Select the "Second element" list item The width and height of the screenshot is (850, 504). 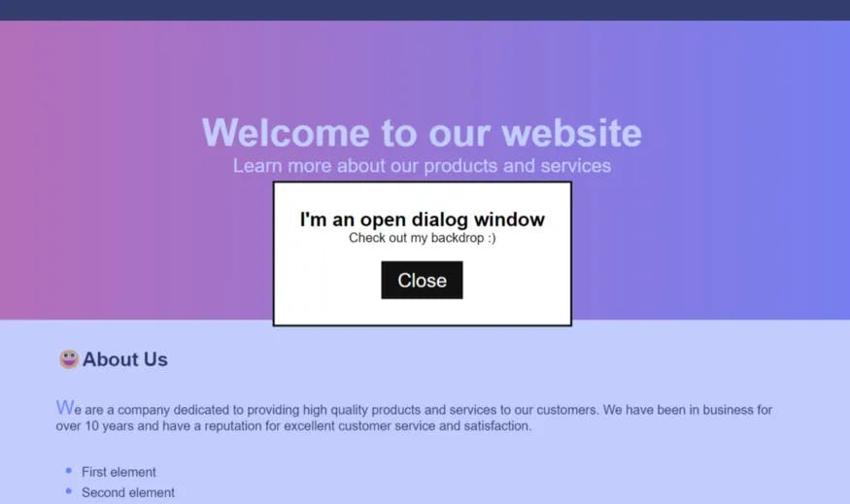(x=128, y=492)
